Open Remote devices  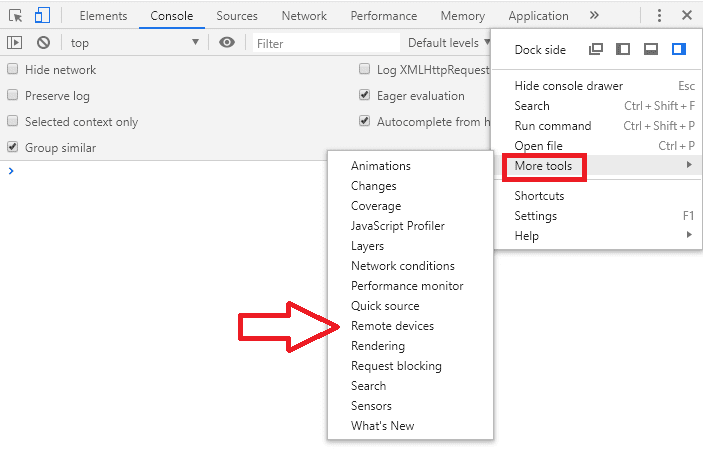coord(410,326)
